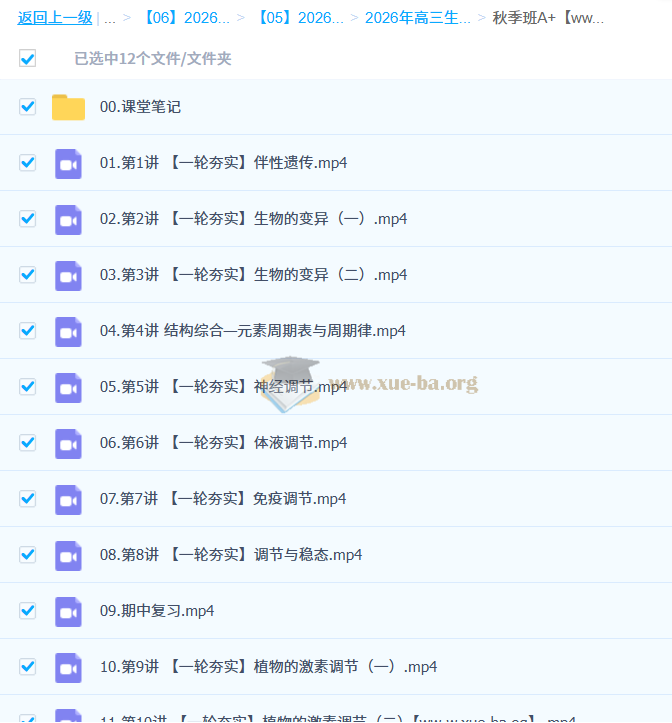672x723 pixels.
Task: Navigate to 【05】2026... breadcrumb folder
Action: 300,18
